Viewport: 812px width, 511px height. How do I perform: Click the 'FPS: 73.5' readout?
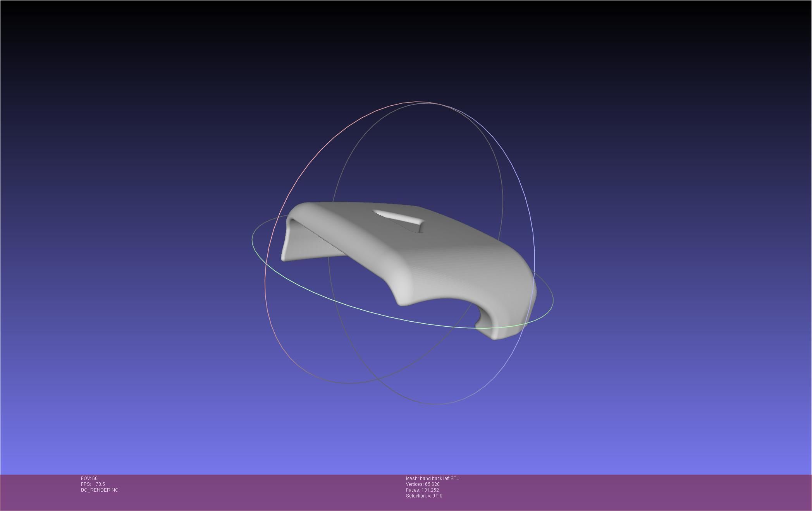click(93, 484)
